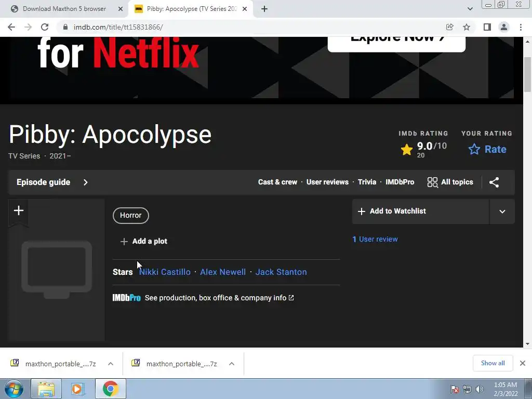Rate this title with the Rate star
The height and width of the screenshot is (399, 532).
click(487, 149)
